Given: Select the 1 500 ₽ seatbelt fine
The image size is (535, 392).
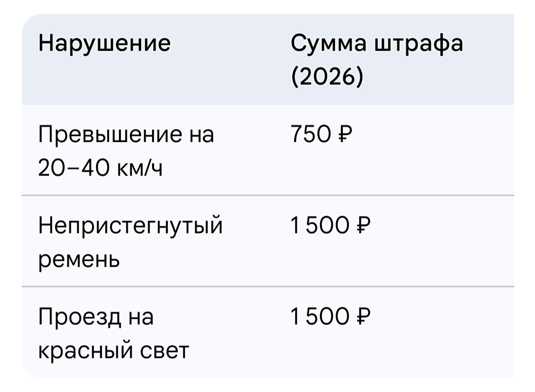Looking at the screenshot, I should (330, 225).
